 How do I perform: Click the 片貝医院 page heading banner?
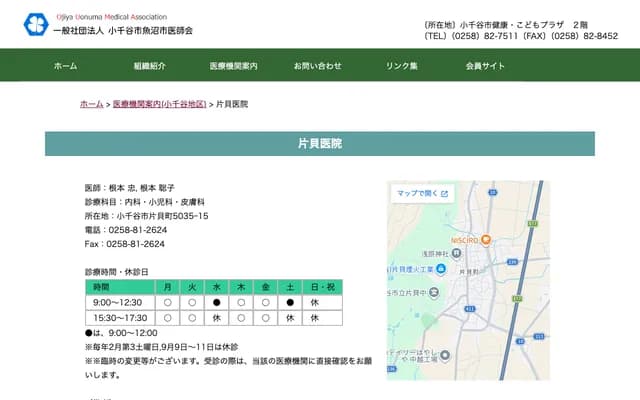coord(320,143)
